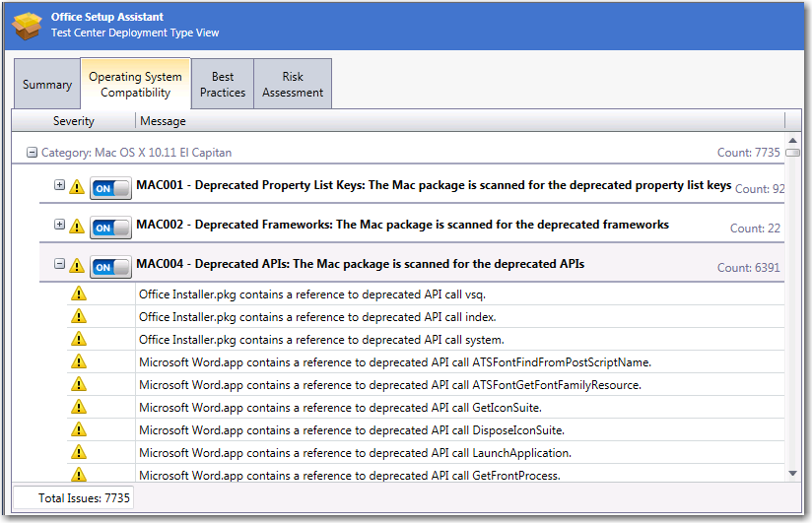Collapse the MAC004 Deprecated APIs group
The height and width of the screenshot is (523, 812).
coord(59,264)
